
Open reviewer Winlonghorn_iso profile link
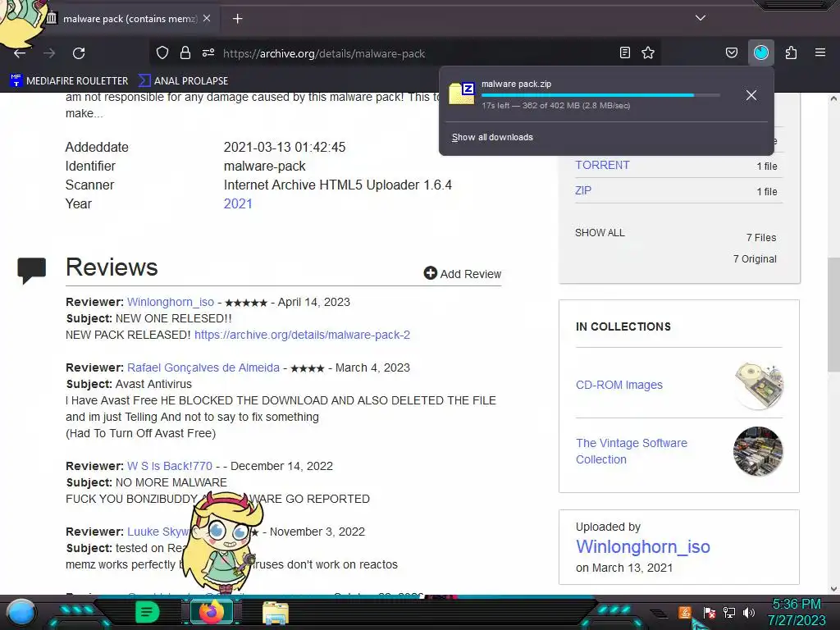point(171,302)
